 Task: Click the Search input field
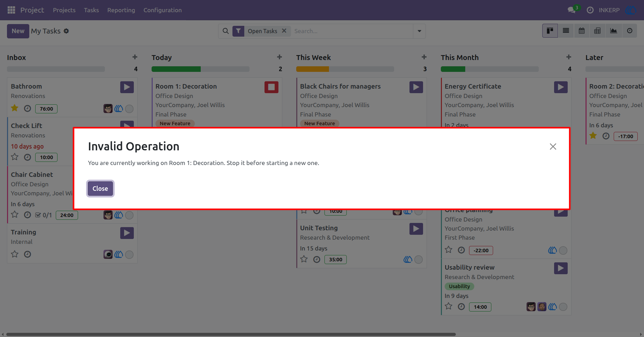pos(352,31)
